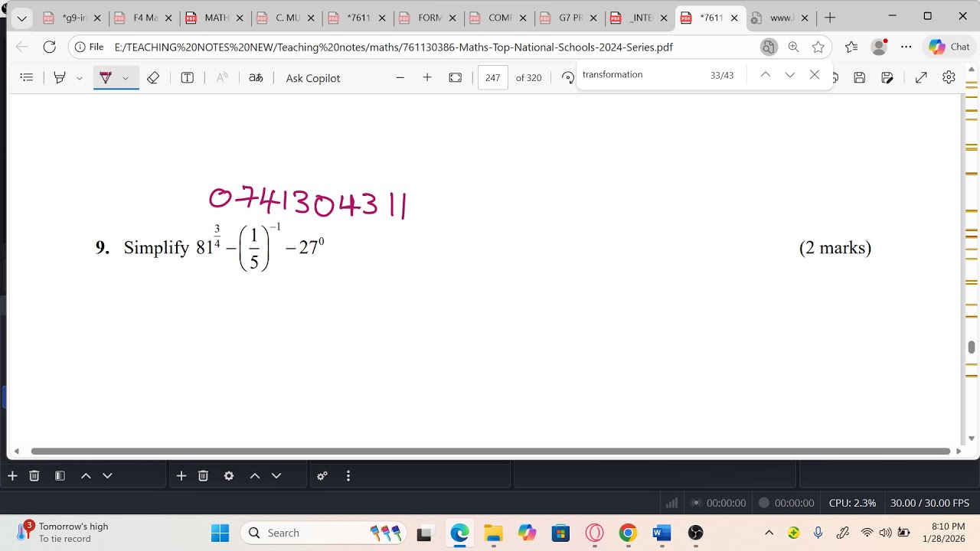The height and width of the screenshot is (551, 980).
Task: Save the PDF document
Action: pyautogui.click(x=859, y=77)
